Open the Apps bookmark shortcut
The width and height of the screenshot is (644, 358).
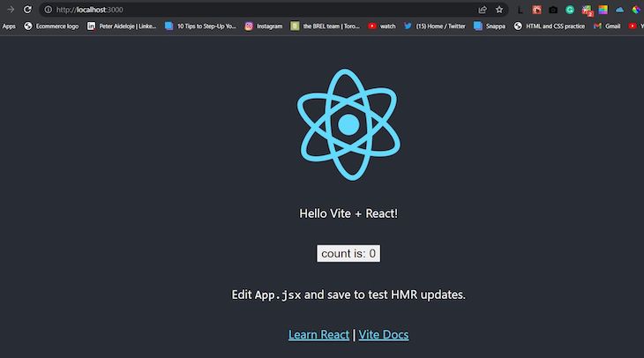(x=9, y=26)
